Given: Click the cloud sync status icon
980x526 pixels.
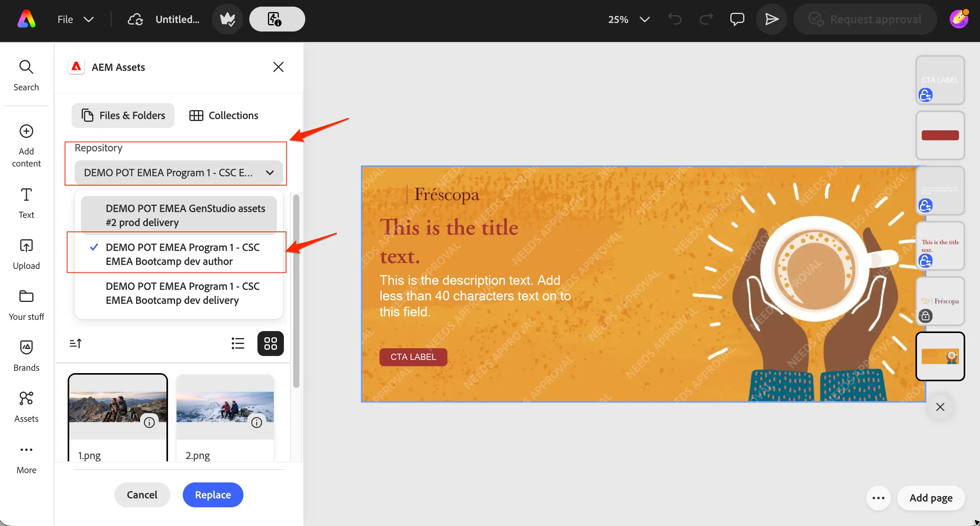Looking at the screenshot, I should pos(135,19).
